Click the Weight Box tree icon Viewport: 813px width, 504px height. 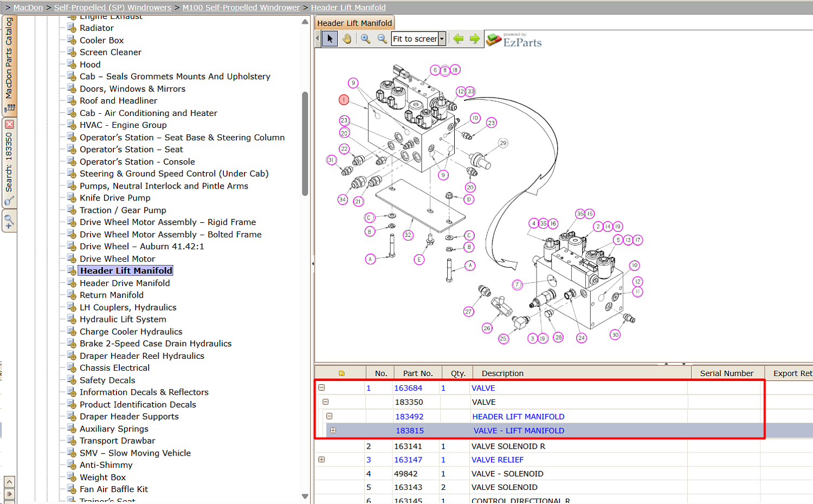coord(72,477)
